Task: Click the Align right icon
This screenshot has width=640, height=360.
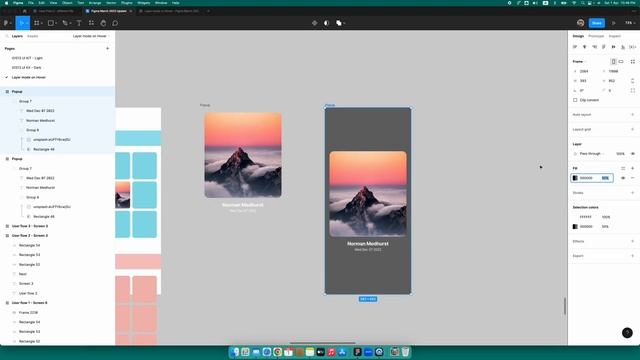Action: pos(594,47)
